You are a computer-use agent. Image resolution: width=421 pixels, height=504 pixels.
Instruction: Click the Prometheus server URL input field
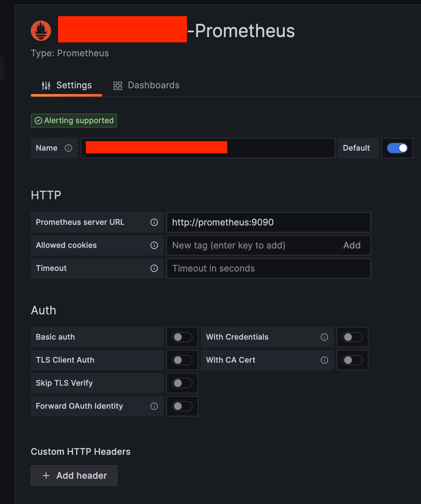(269, 222)
